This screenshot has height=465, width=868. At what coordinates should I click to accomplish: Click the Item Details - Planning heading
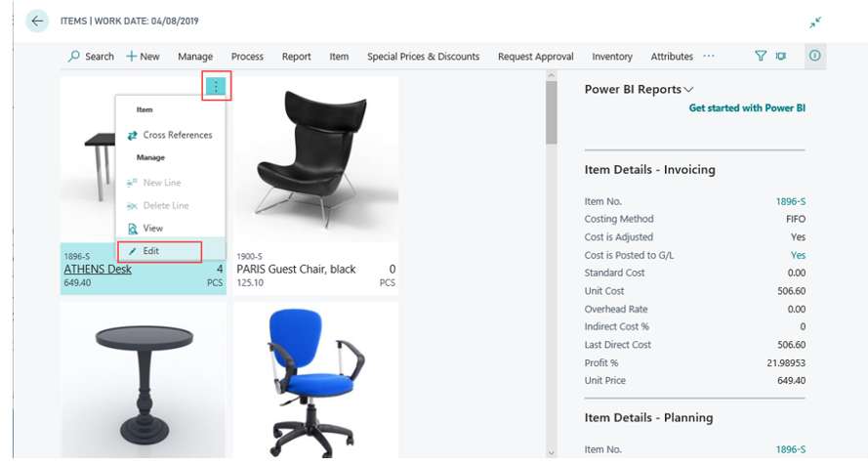(648, 418)
